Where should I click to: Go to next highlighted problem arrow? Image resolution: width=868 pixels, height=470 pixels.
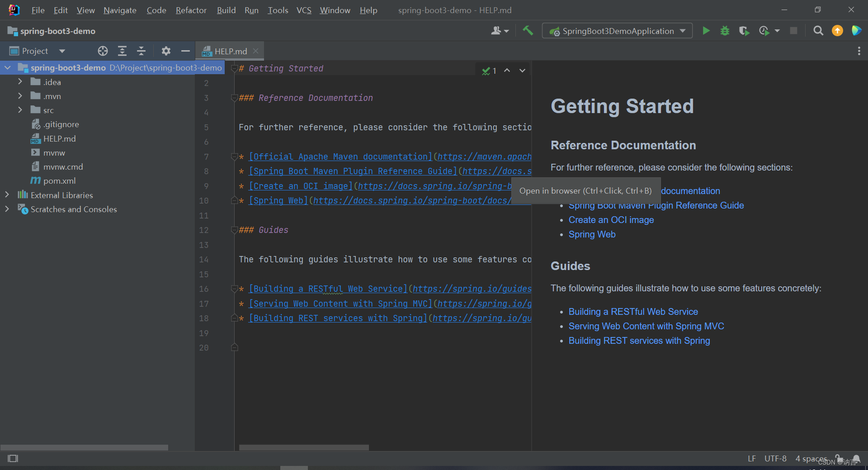(522, 71)
